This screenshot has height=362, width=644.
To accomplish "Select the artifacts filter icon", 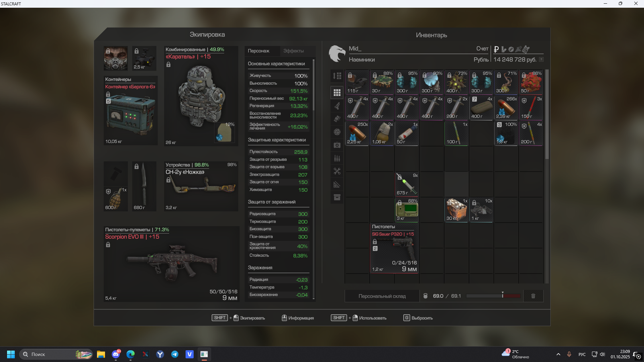I will [x=337, y=132].
